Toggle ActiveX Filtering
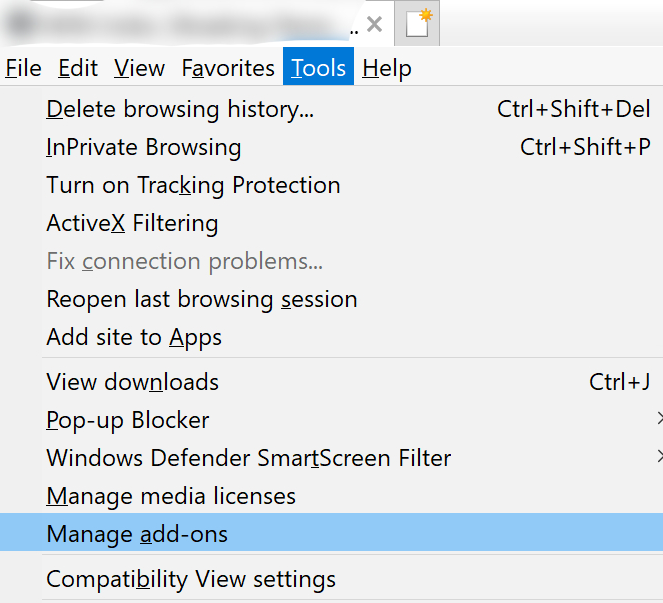This screenshot has width=663, height=603. pyautogui.click(x=132, y=223)
